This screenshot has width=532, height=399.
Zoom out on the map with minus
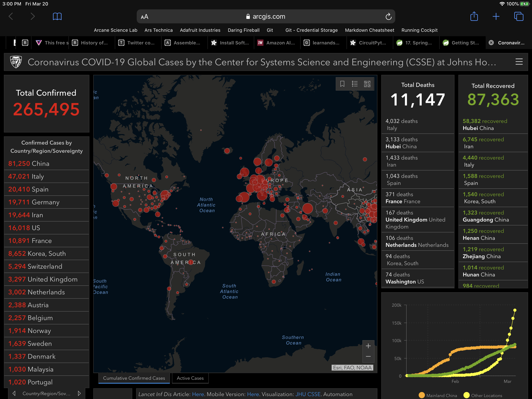point(368,357)
